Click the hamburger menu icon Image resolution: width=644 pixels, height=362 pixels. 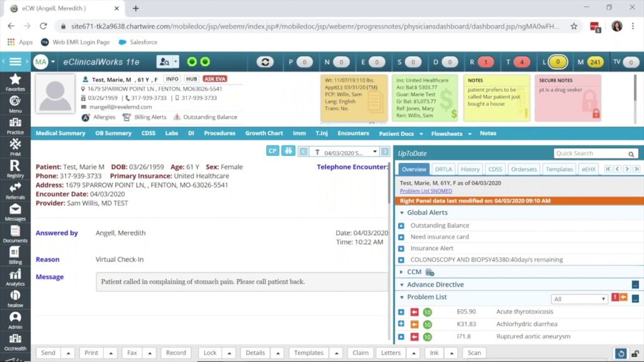(15, 62)
